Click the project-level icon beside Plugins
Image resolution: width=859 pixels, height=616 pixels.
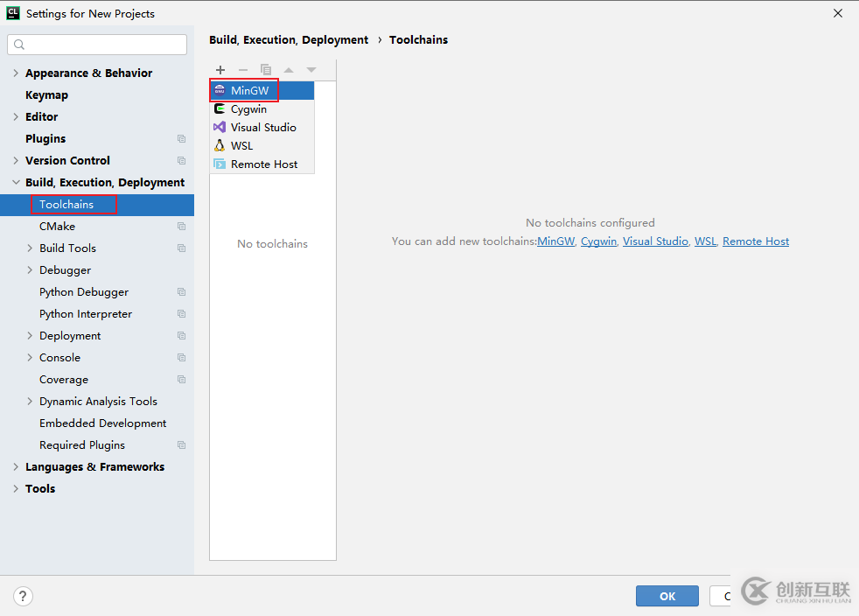point(181,138)
